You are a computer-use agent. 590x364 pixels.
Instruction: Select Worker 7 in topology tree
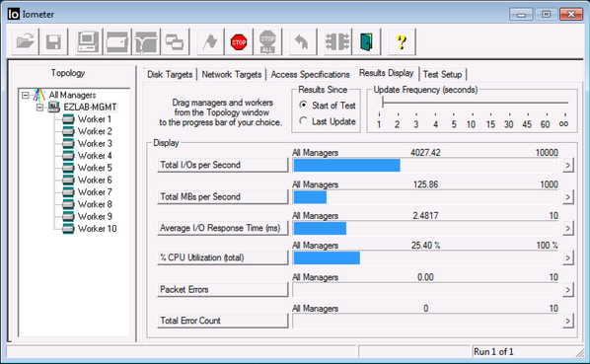coord(95,192)
